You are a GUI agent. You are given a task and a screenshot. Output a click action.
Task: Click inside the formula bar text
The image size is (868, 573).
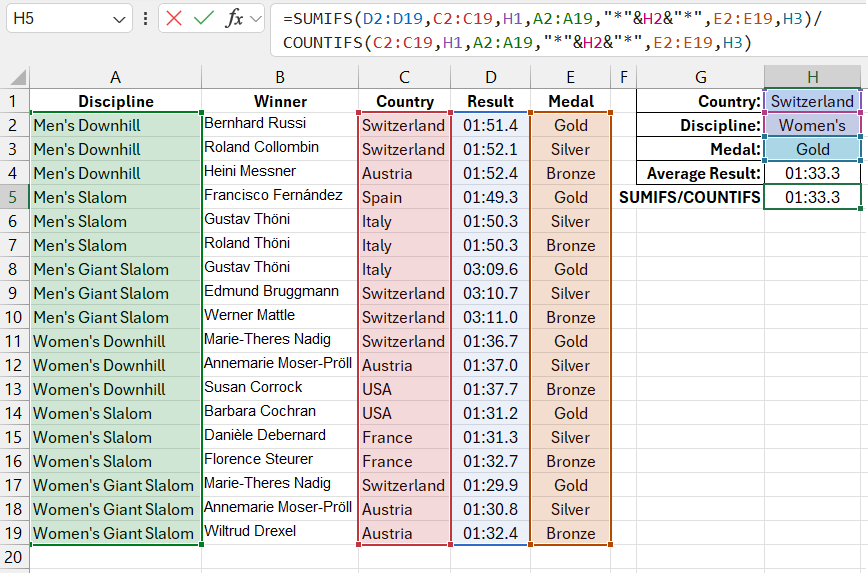(569, 30)
